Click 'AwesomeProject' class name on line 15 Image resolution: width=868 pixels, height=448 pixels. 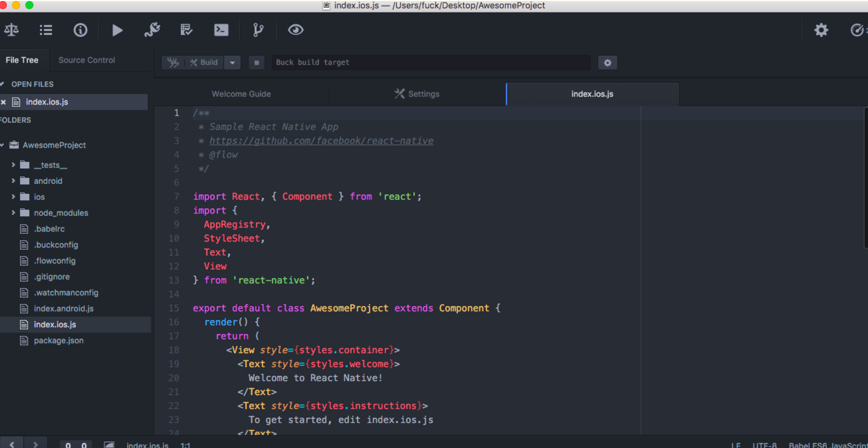pyautogui.click(x=349, y=308)
